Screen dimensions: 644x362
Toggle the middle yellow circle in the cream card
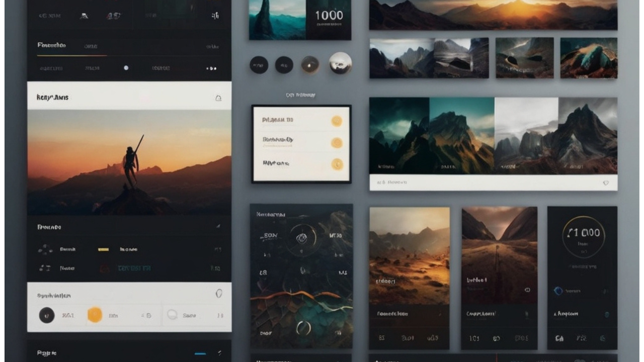337,143
